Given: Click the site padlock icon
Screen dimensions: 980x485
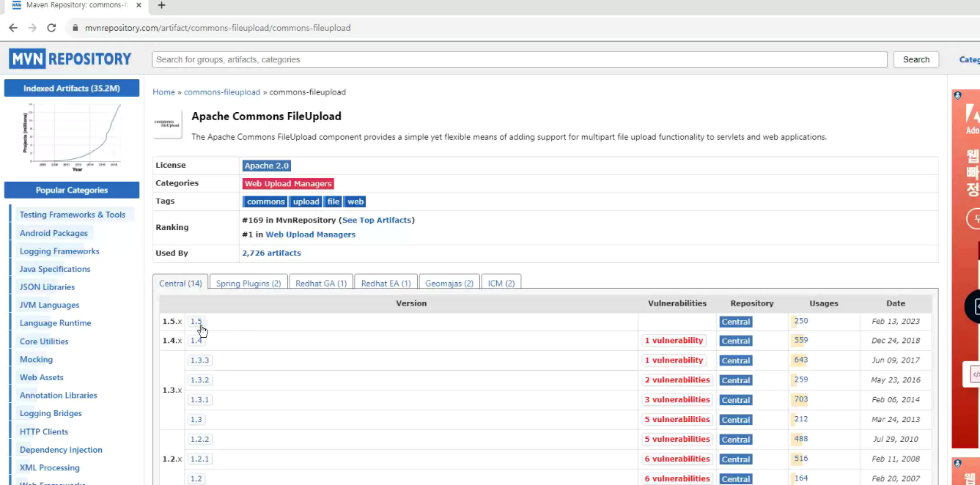Looking at the screenshot, I should point(75,28).
